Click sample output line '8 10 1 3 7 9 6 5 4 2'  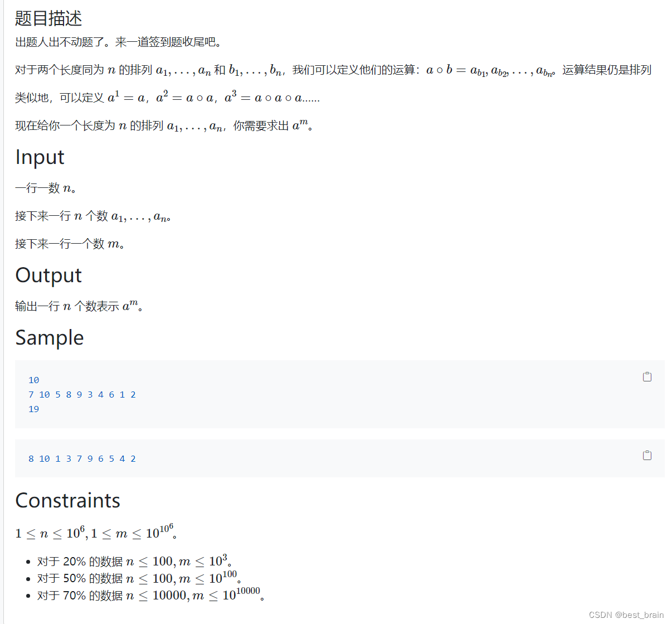pos(82,459)
